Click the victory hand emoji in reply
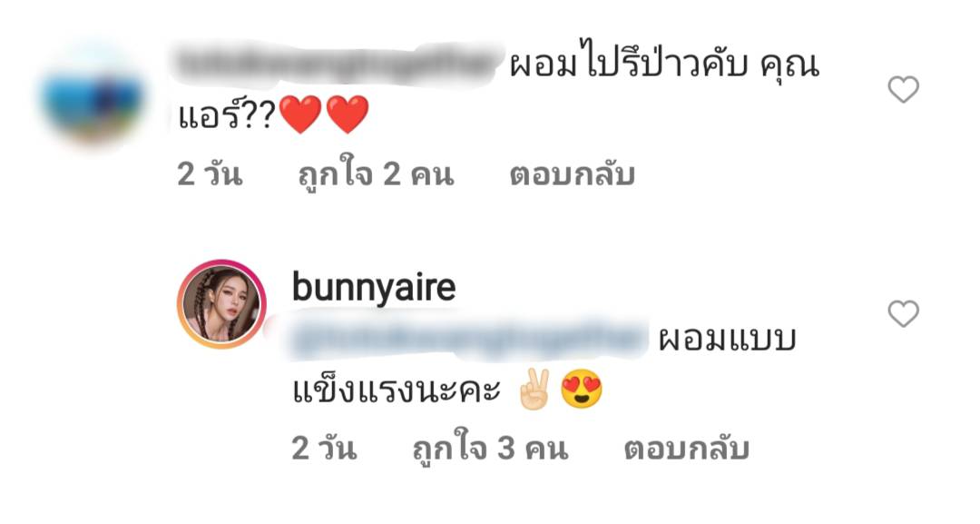The height and width of the screenshot is (524, 980). [x=535, y=389]
